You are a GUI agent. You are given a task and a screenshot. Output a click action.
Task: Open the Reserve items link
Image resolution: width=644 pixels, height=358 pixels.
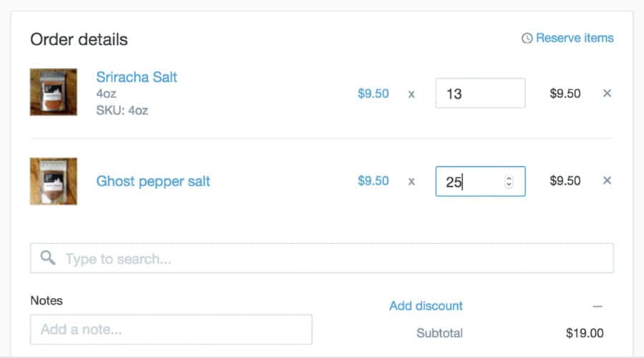click(574, 38)
